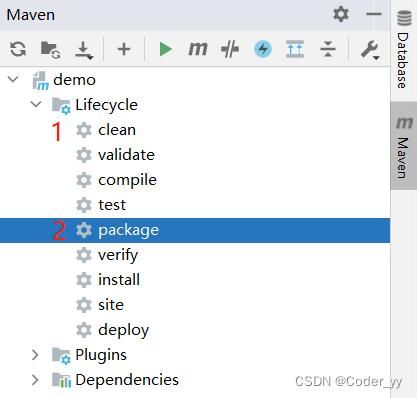Select the install lifecycle phase
The width and height of the screenshot is (417, 398).
(119, 280)
